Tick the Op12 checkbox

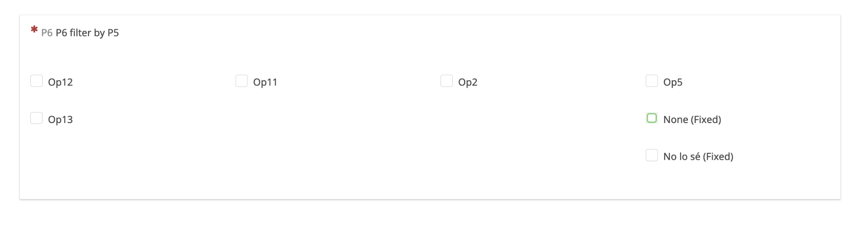tap(36, 81)
